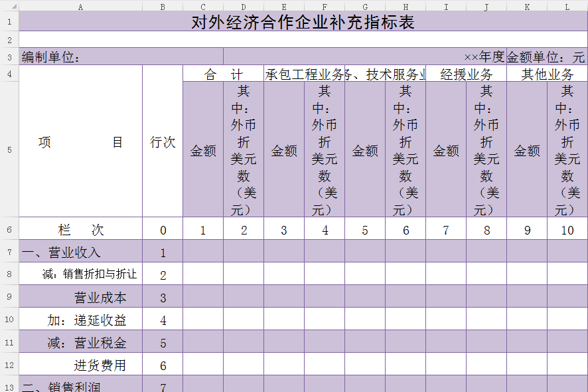Select the 一、营业收入 row label cell
Viewport: 588px width, 392px height.
pos(80,252)
